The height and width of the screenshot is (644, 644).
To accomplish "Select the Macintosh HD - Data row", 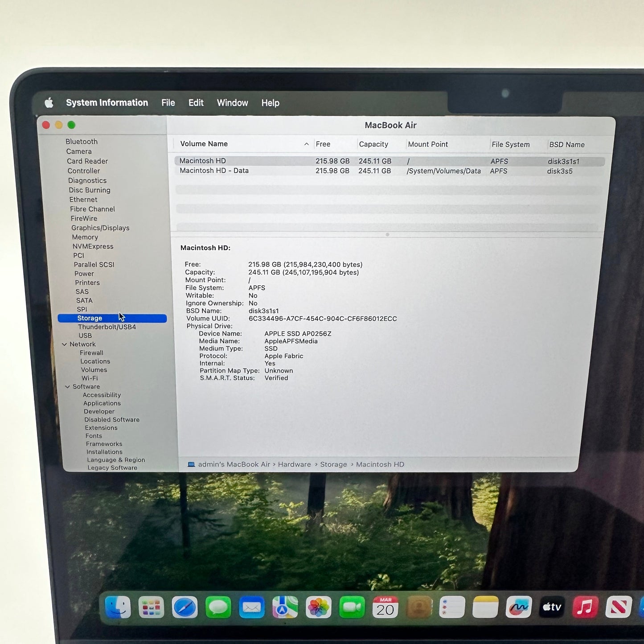I will 390,171.
